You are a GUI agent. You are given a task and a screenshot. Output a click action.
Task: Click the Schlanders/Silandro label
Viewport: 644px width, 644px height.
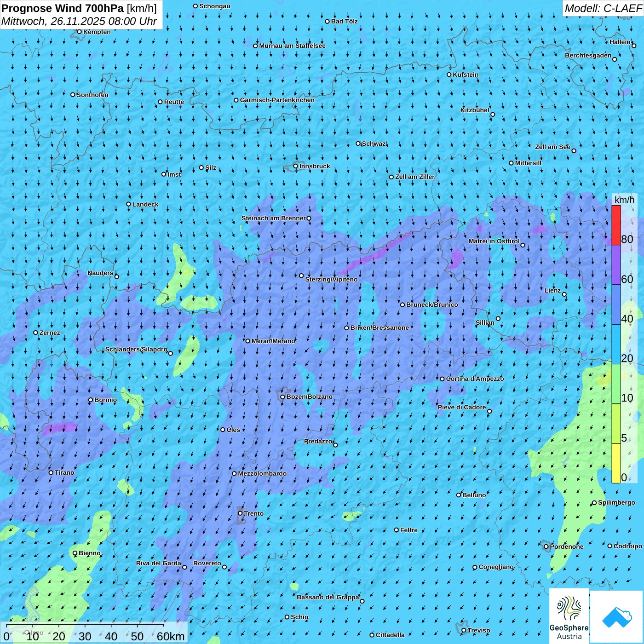(x=136, y=349)
